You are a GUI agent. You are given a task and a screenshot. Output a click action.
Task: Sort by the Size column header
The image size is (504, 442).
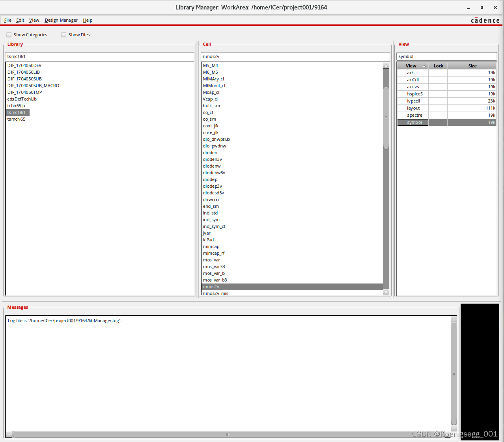coord(472,66)
